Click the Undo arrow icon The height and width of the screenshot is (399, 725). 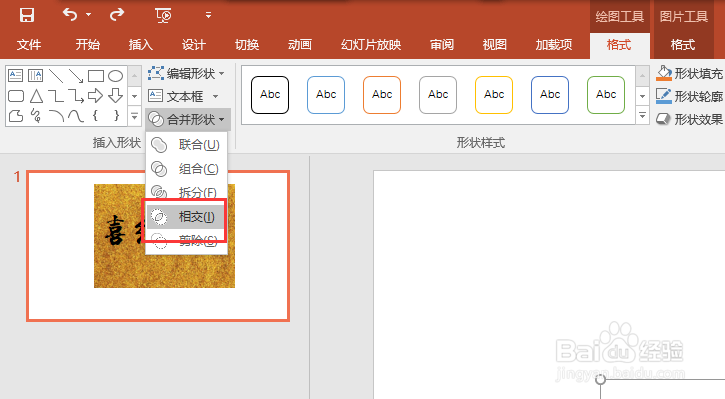[x=70, y=15]
